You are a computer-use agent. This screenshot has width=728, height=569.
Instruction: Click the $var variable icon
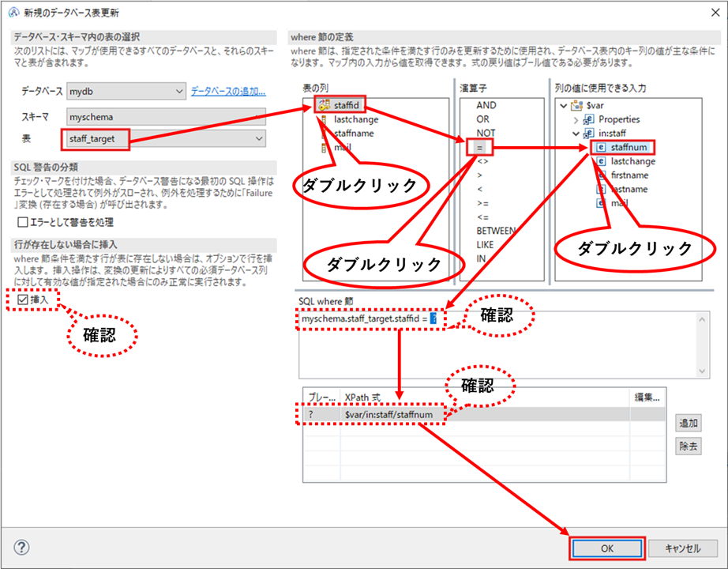click(576, 106)
